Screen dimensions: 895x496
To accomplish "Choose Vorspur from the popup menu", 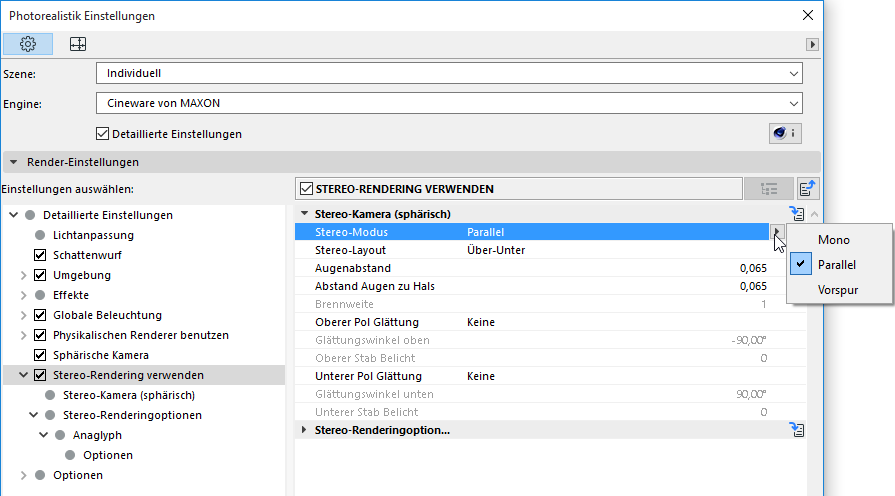I will (x=838, y=291).
